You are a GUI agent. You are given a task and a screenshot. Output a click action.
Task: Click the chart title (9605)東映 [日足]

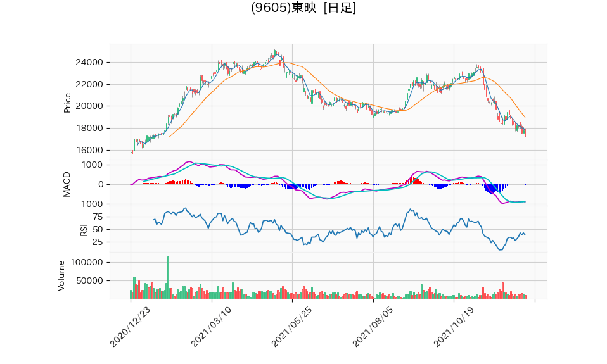click(303, 8)
